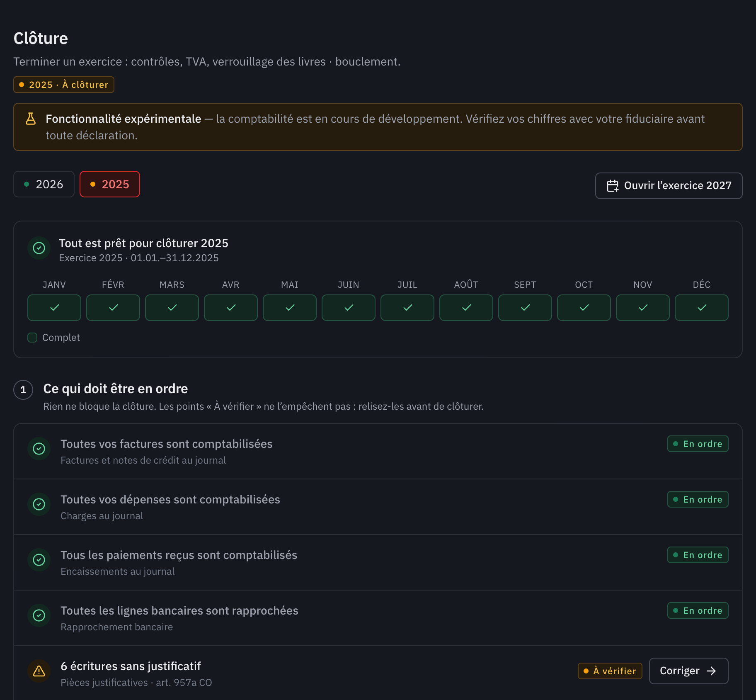Click '6 écritures sans justificatif' title
Screen dimensions: 756x700
coord(131,666)
